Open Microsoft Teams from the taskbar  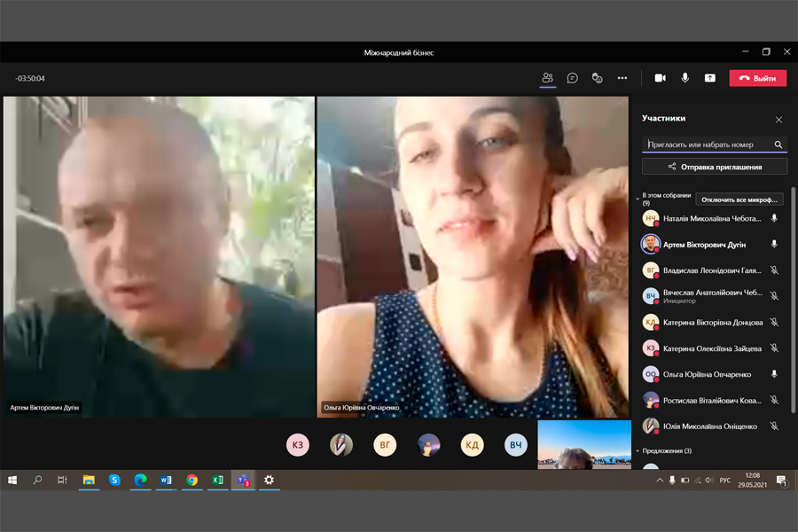coord(242,480)
